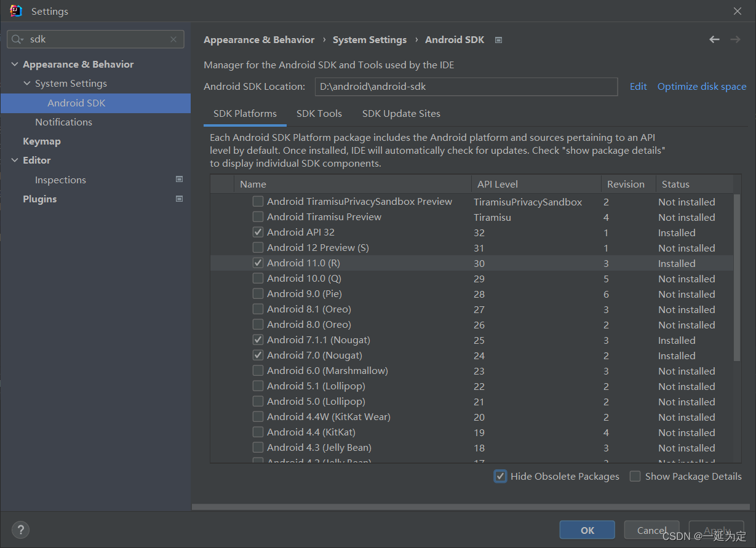Check Android 12 Preview (S) checkbox
Image resolution: width=756 pixels, height=548 pixels.
click(258, 247)
